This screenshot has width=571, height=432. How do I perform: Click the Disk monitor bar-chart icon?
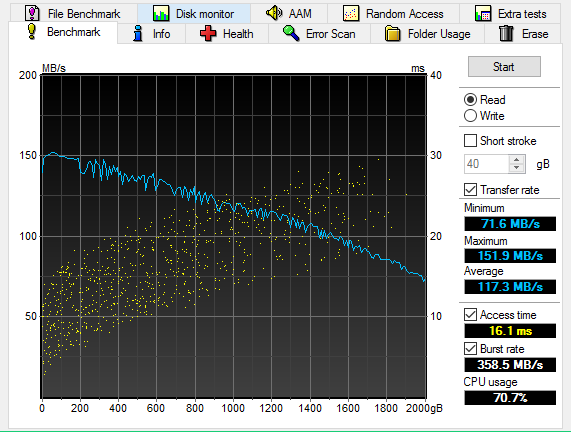(x=161, y=13)
